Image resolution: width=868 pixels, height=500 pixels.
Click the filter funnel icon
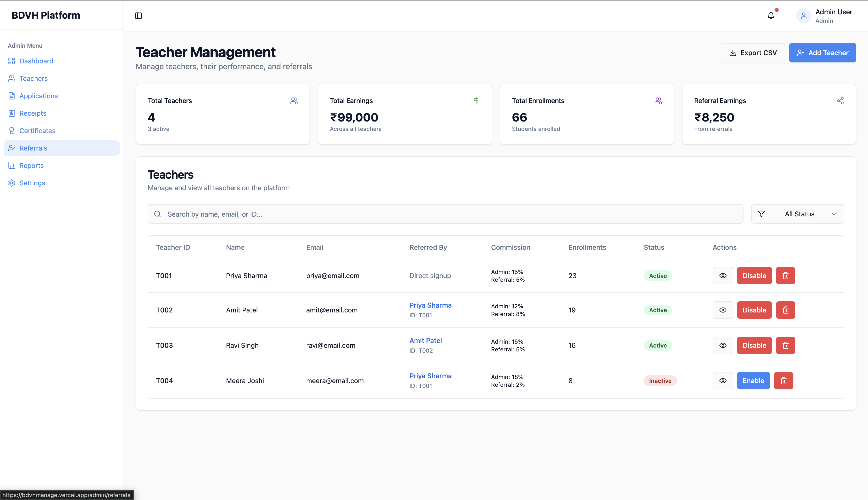coord(761,214)
